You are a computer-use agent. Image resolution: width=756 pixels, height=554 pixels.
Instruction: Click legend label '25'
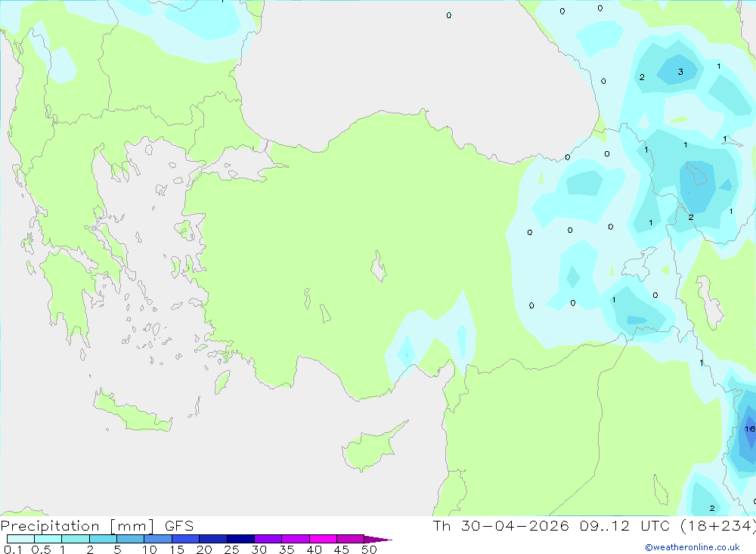232,549
